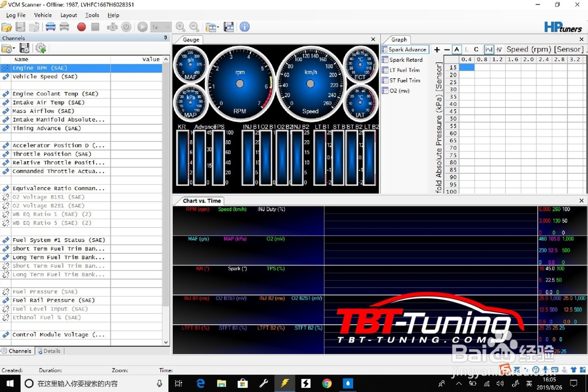Open the Tools menu

(x=92, y=15)
